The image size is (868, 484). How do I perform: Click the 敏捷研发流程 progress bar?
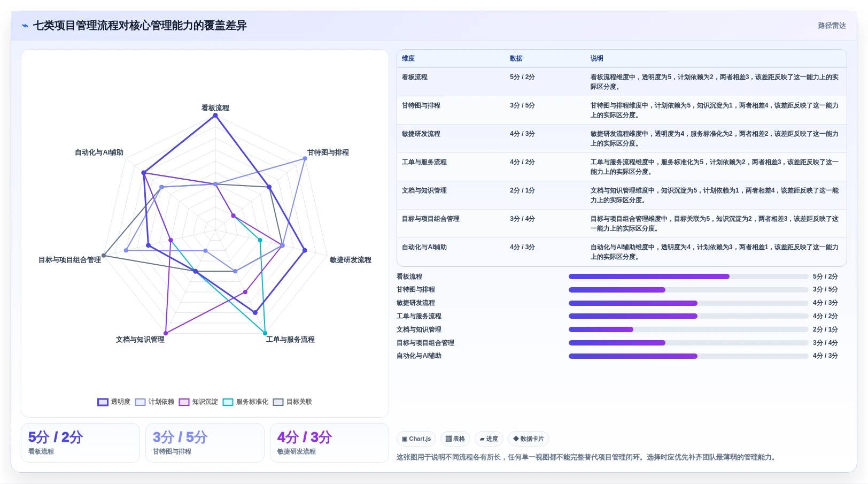688,303
